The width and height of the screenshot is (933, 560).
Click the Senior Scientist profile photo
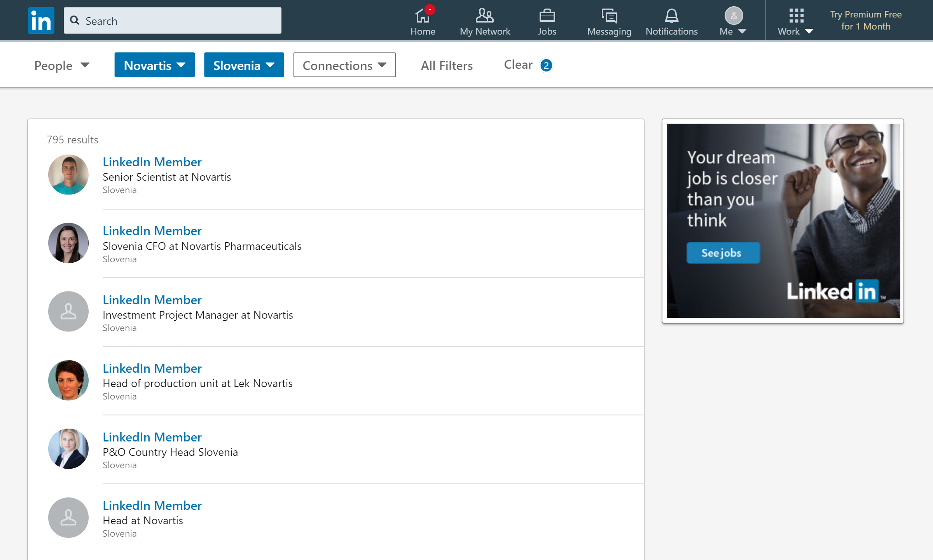coord(68,174)
